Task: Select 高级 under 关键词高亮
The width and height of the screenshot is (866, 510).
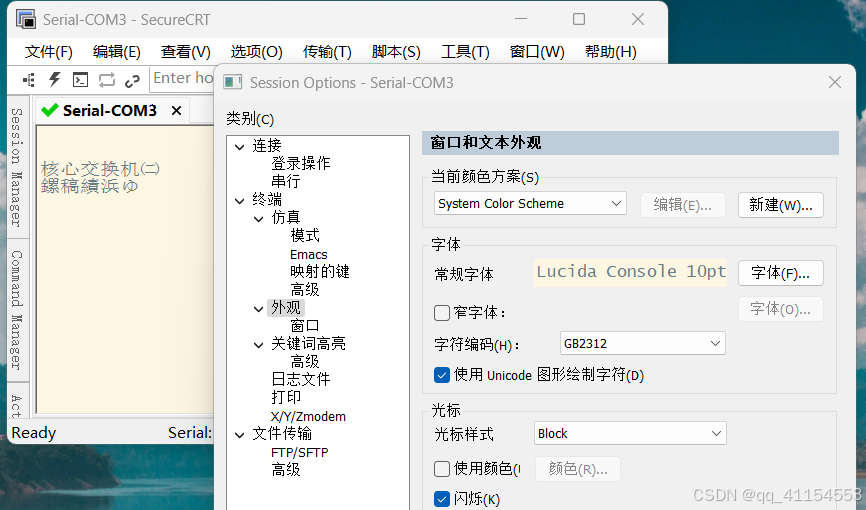Action: pos(305,361)
